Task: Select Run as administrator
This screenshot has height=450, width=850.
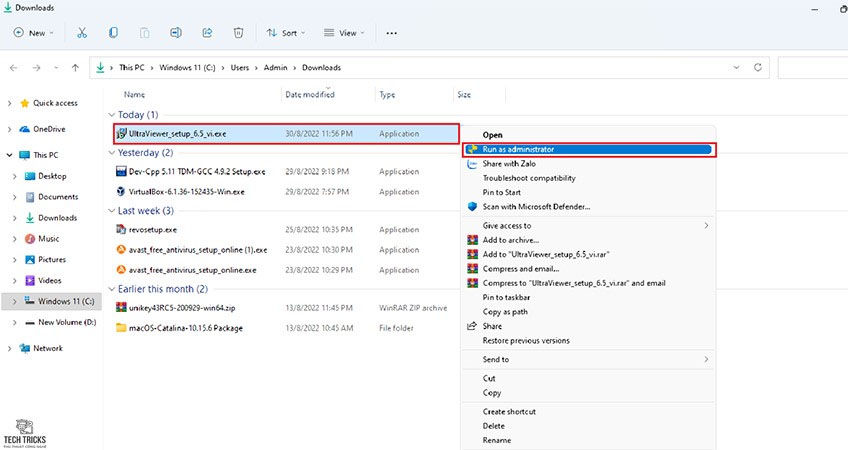Action: [588, 149]
